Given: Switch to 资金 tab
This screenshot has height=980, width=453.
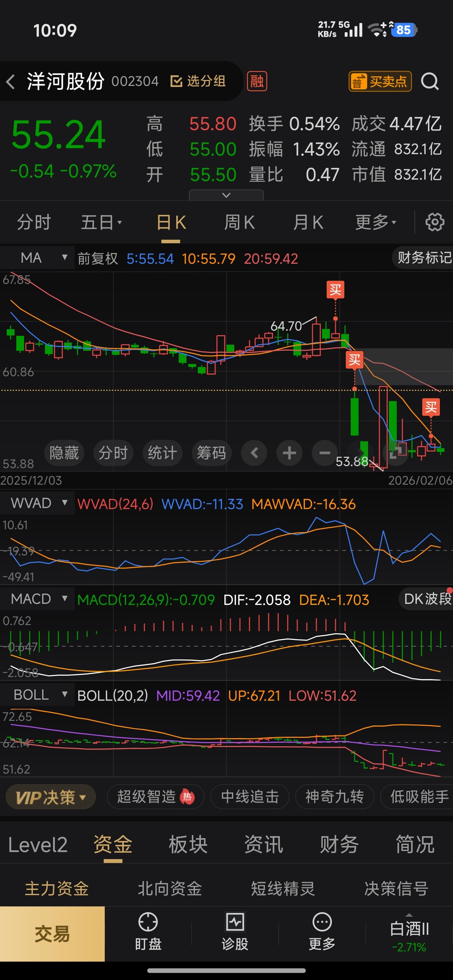Looking at the screenshot, I should tap(113, 845).
